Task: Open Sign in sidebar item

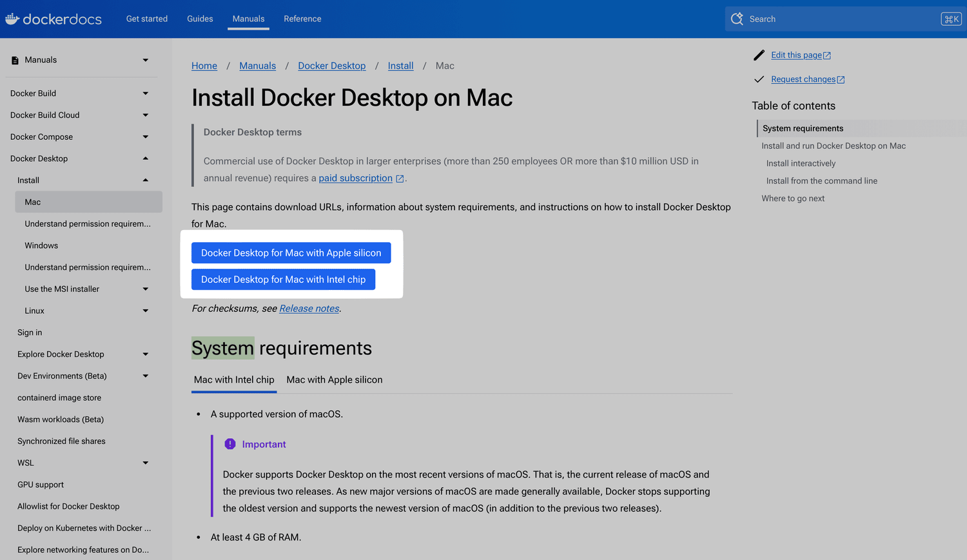Action: point(30,333)
